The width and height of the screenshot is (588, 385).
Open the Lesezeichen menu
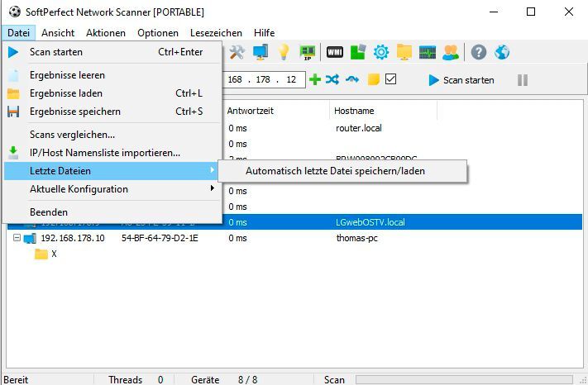[216, 33]
